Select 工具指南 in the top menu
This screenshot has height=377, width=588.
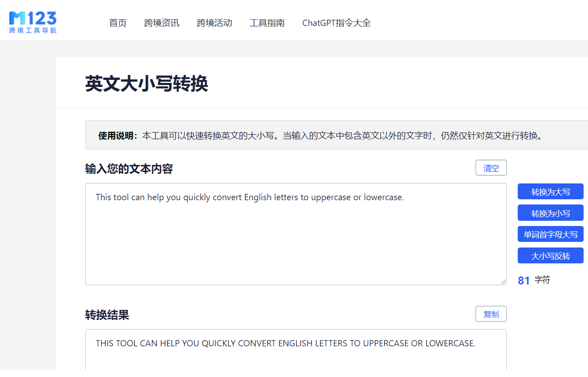(267, 23)
